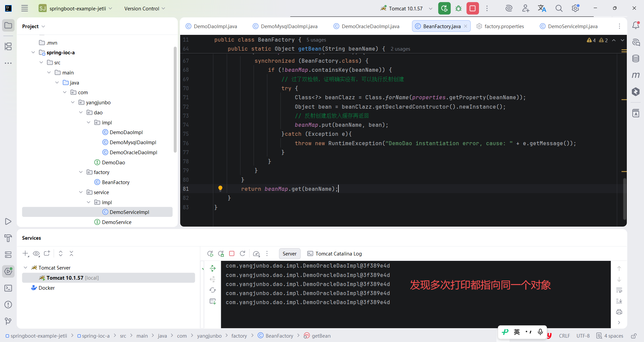Click the Project tree scrollbar
Screen dimensions: 644x342
pyautogui.click(x=175, y=100)
